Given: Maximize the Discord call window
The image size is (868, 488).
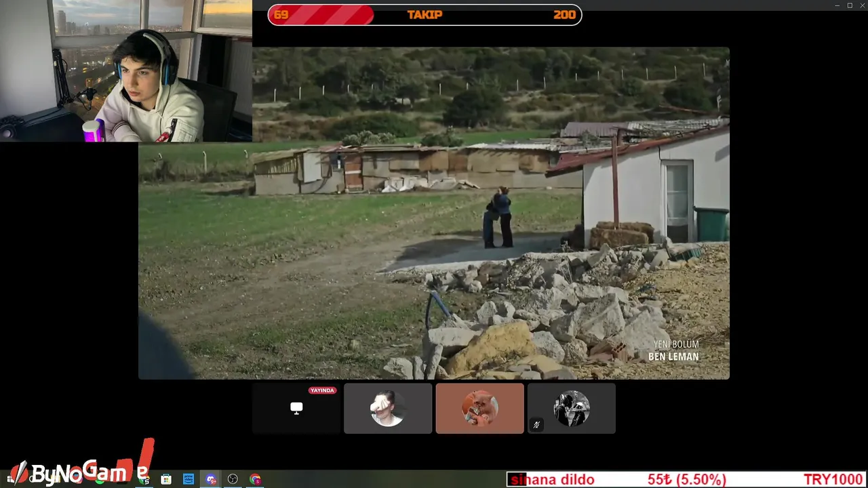Looking at the screenshot, I should pyautogui.click(x=850, y=5).
